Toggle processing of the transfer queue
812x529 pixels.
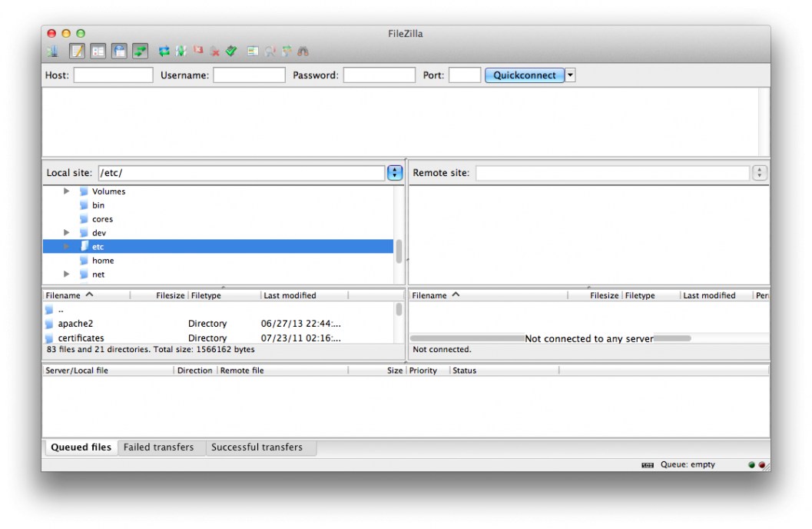pyautogui.click(x=181, y=51)
